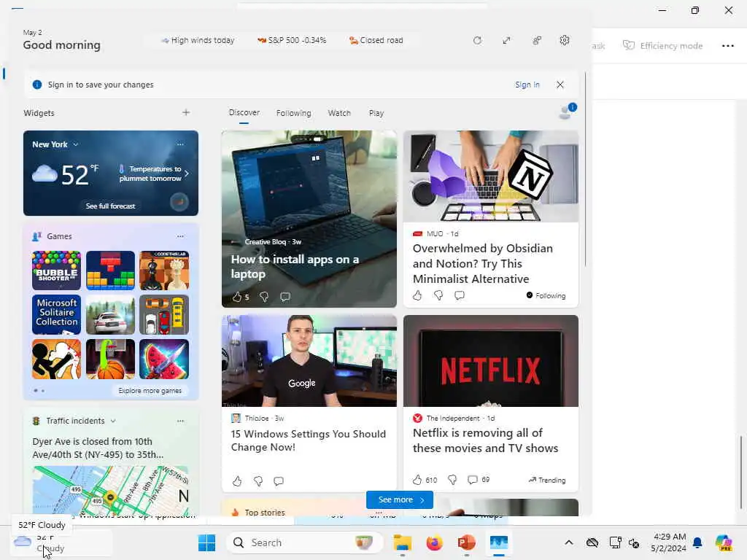Open High winds today headline
This screenshot has width=747, height=560.
(198, 41)
